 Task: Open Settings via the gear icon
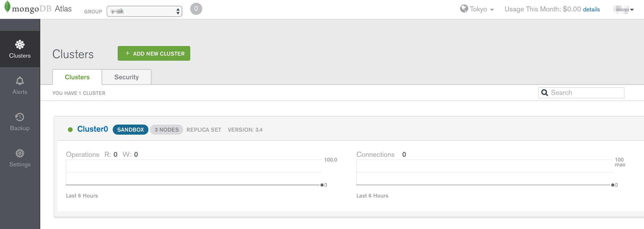coord(20,153)
